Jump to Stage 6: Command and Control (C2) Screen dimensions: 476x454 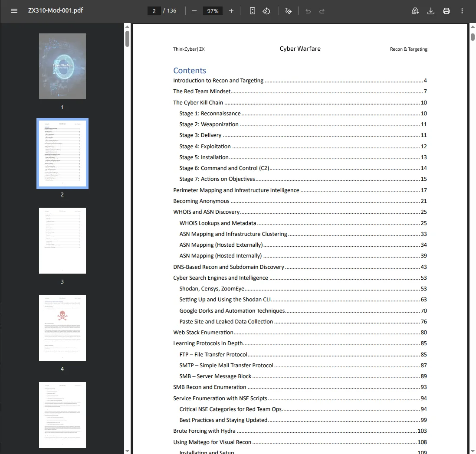click(x=303, y=168)
